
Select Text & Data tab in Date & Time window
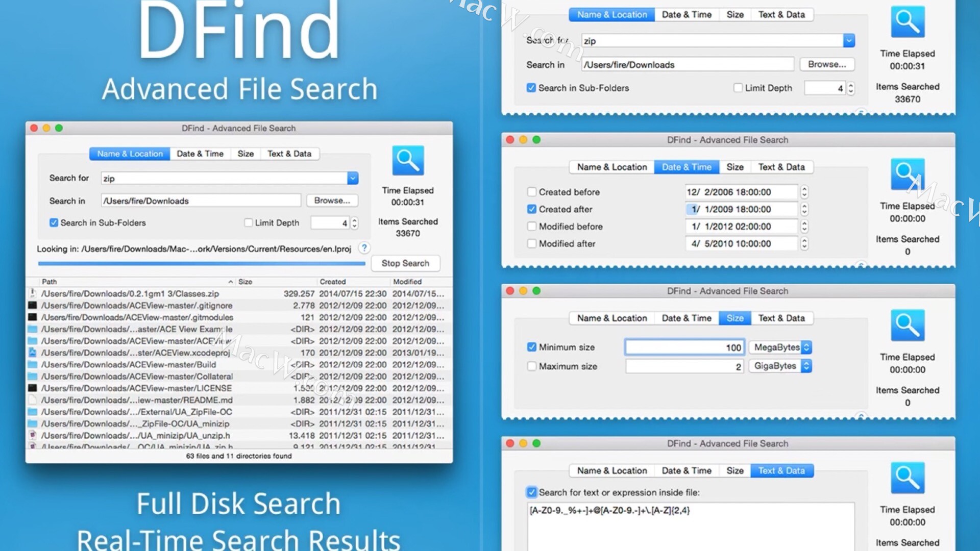781,167
